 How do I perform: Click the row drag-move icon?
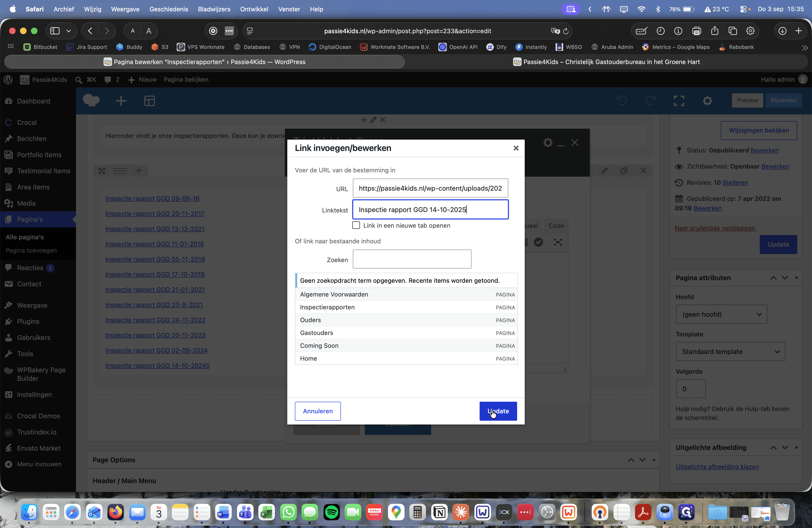(102, 170)
